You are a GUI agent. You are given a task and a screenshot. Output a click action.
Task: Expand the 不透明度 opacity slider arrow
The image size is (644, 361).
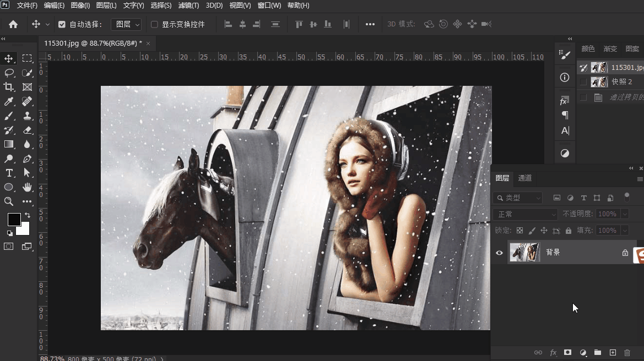coord(625,214)
